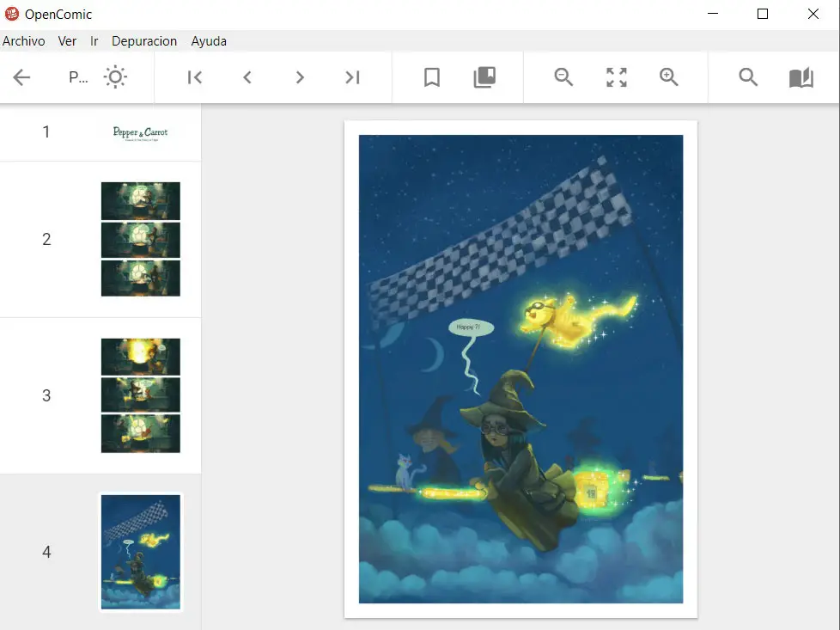Open the reading view settings icon
This screenshot has width=840, height=630.
point(800,77)
